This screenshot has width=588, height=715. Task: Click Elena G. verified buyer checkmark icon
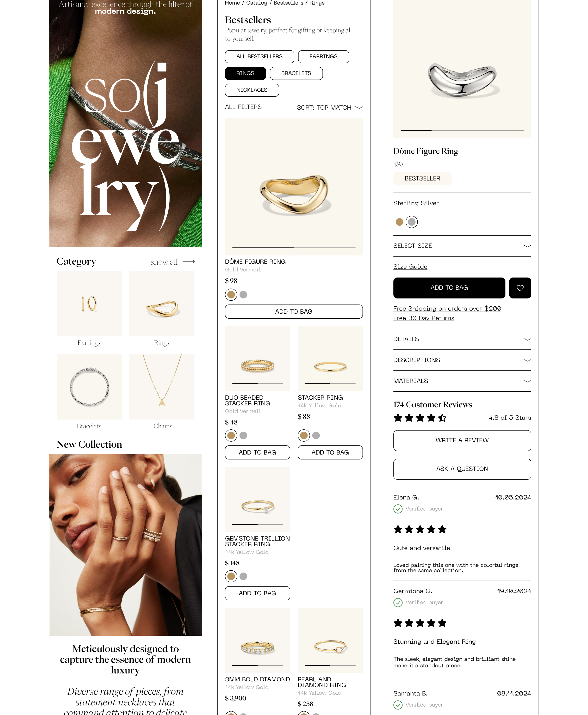398,509
